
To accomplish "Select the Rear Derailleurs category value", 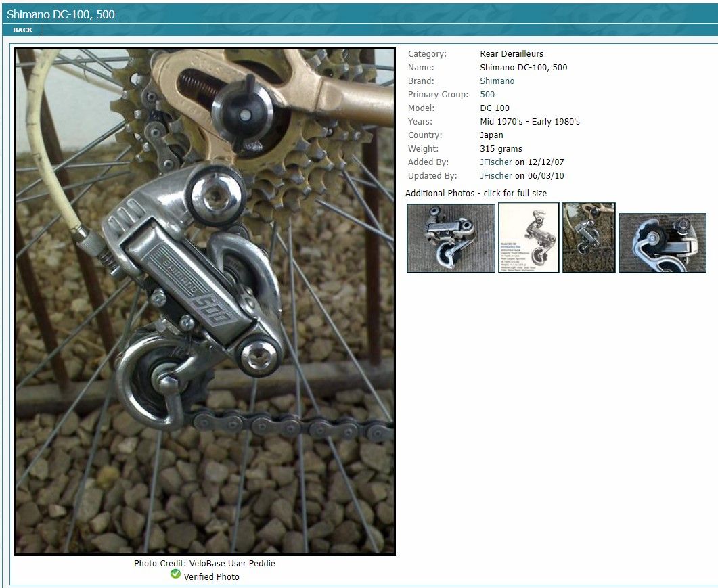I will click(512, 54).
